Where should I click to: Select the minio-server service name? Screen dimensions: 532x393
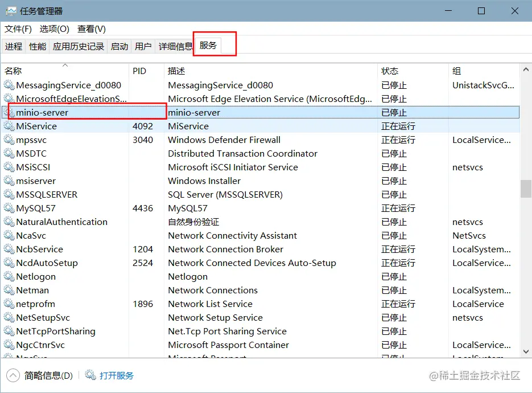click(x=42, y=112)
